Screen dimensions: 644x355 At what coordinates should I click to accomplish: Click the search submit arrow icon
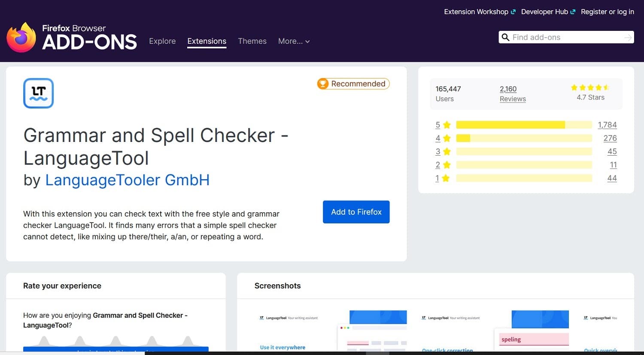(x=627, y=37)
